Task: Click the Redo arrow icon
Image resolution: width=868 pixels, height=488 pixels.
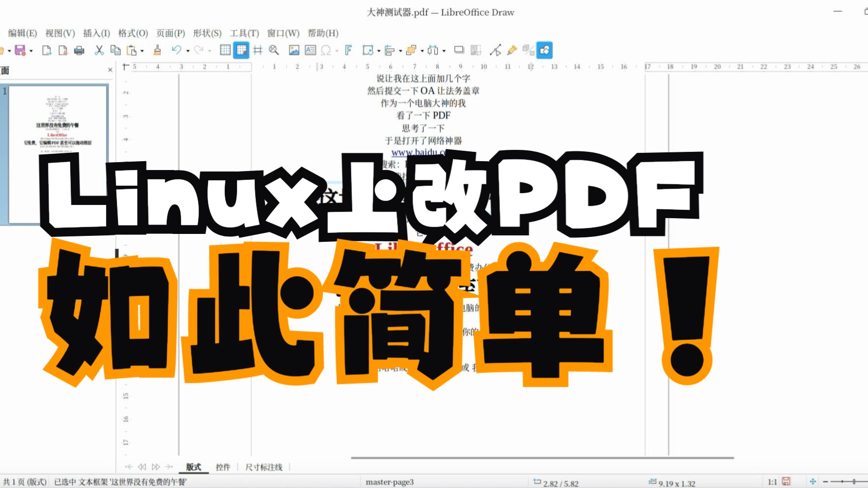Action: pyautogui.click(x=199, y=50)
